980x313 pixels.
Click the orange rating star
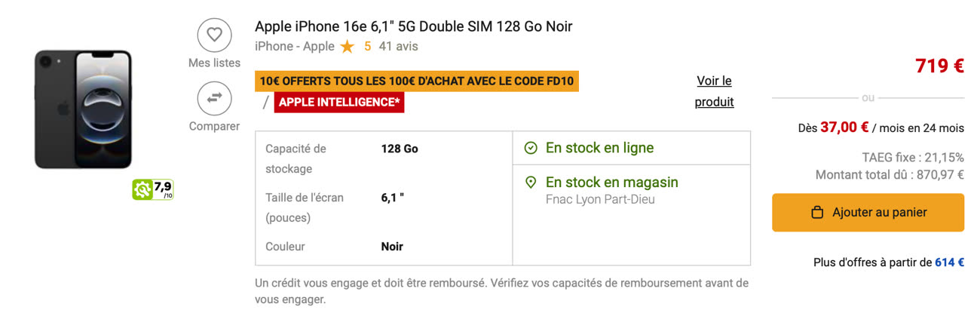coord(347,47)
